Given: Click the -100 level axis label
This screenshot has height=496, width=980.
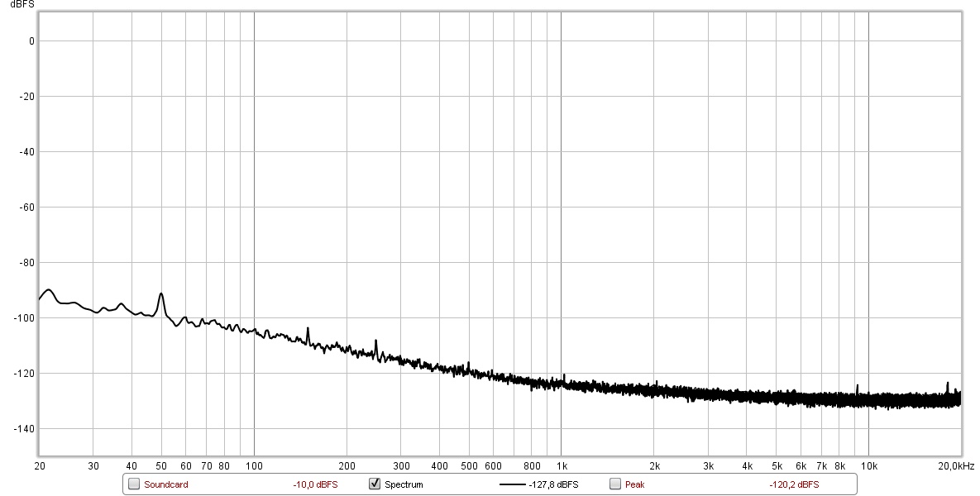Looking at the screenshot, I should pyautogui.click(x=23, y=318).
